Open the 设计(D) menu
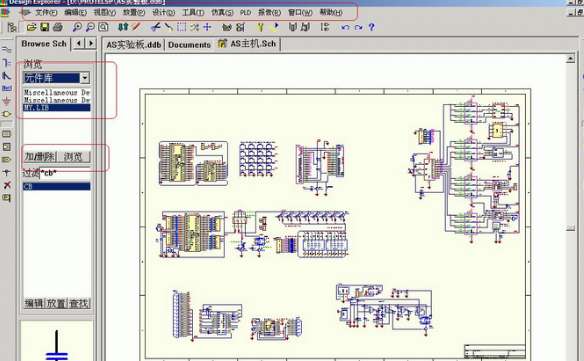The width and height of the screenshot is (584, 361). (164, 12)
